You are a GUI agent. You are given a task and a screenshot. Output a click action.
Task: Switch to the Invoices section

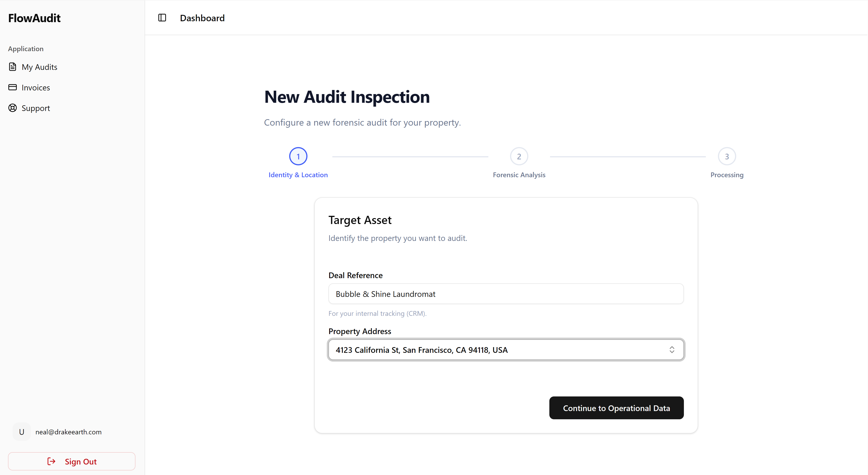click(35, 87)
